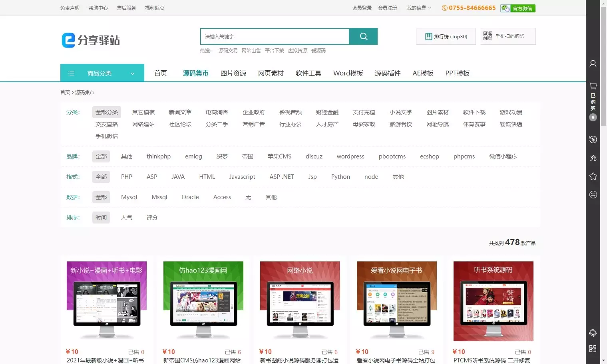Click the 充 recharge sidebar icon
607x364 pixels.
593,158
